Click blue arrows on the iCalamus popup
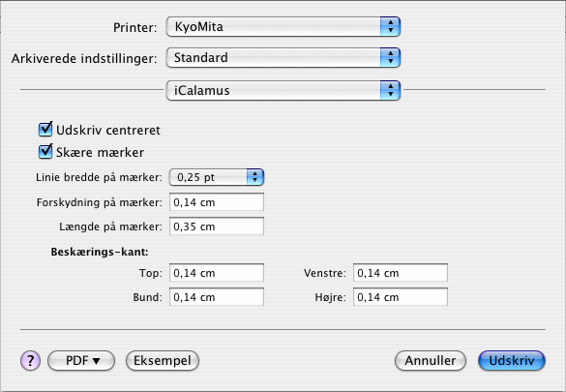This screenshot has height=392, width=566. 390,90
